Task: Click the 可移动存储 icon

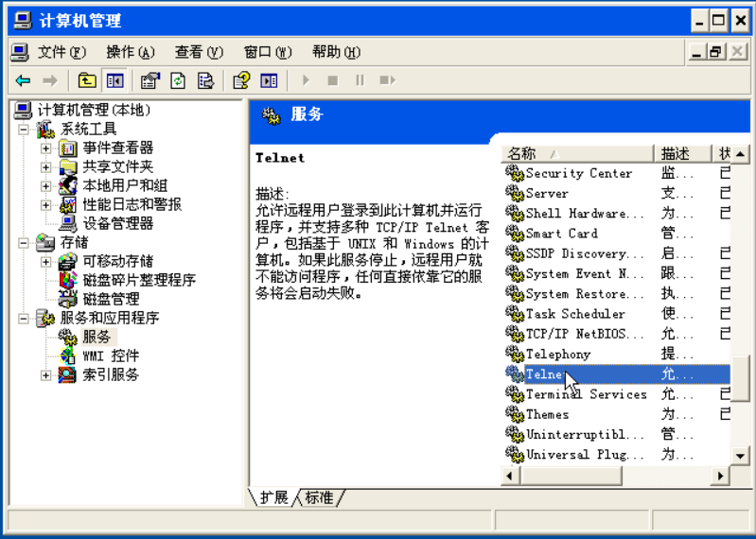Action: (68, 262)
